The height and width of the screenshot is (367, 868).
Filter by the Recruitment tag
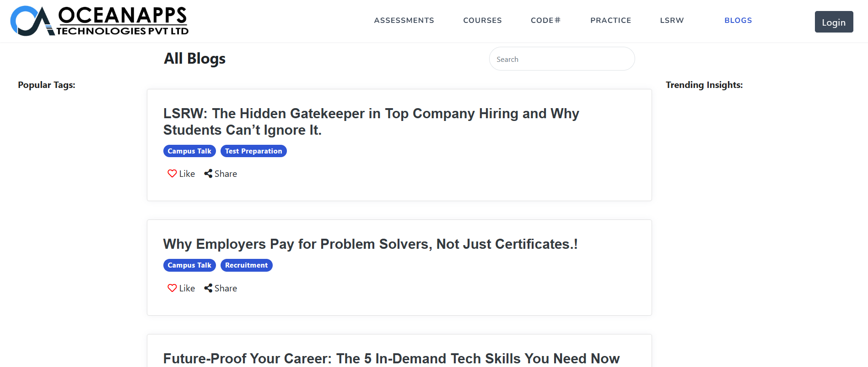[246, 265]
